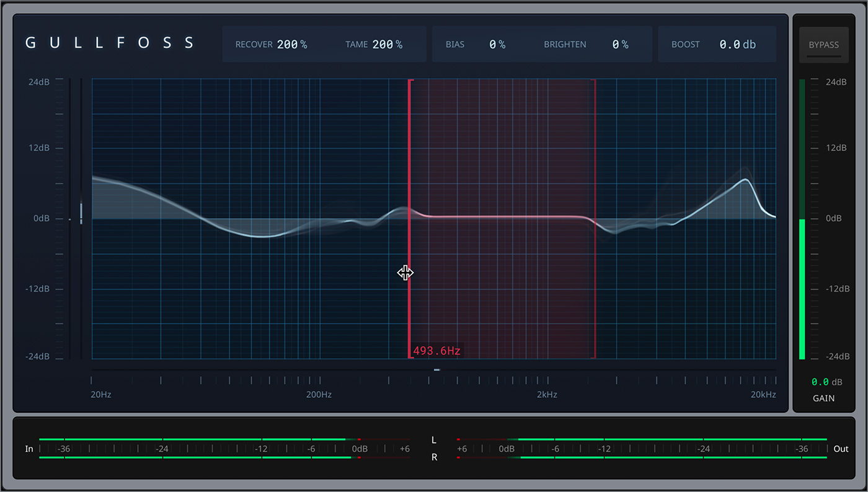Click the input L channel level meter
The image size is (868, 492).
pos(224,439)
